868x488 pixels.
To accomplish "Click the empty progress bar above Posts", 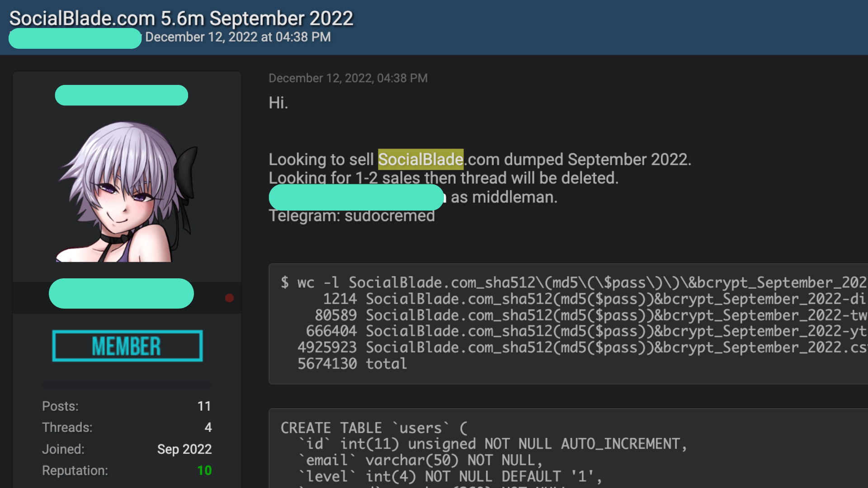I will 127,385.
